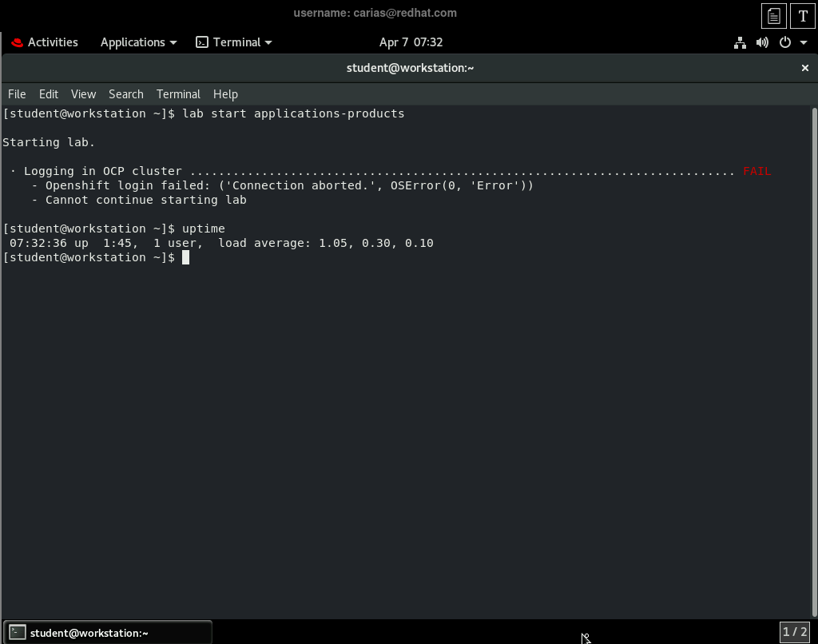Click the terminal icon beside Terminal label
The width and height of the screenshot is (818, 644).
[202, 42]
